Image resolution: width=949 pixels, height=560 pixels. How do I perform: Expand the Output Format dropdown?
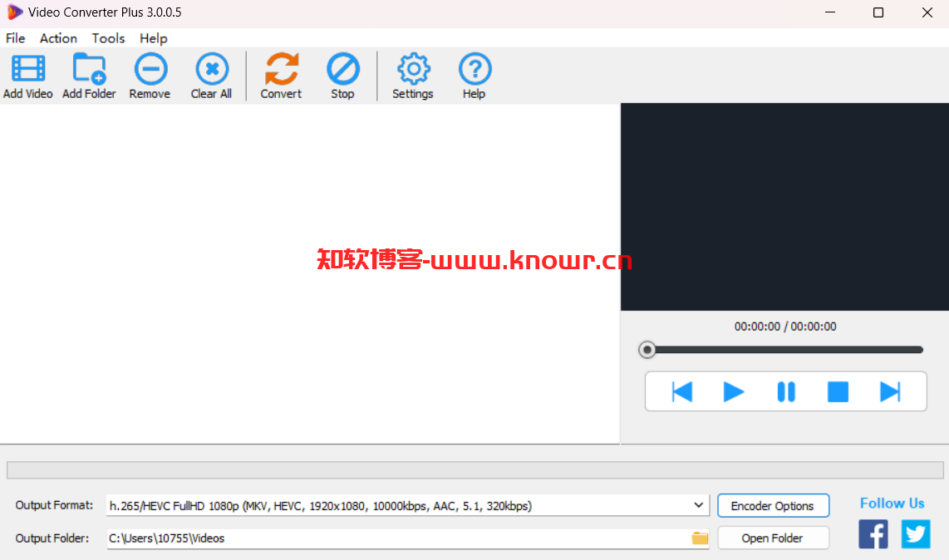click(x=698, y=505)
